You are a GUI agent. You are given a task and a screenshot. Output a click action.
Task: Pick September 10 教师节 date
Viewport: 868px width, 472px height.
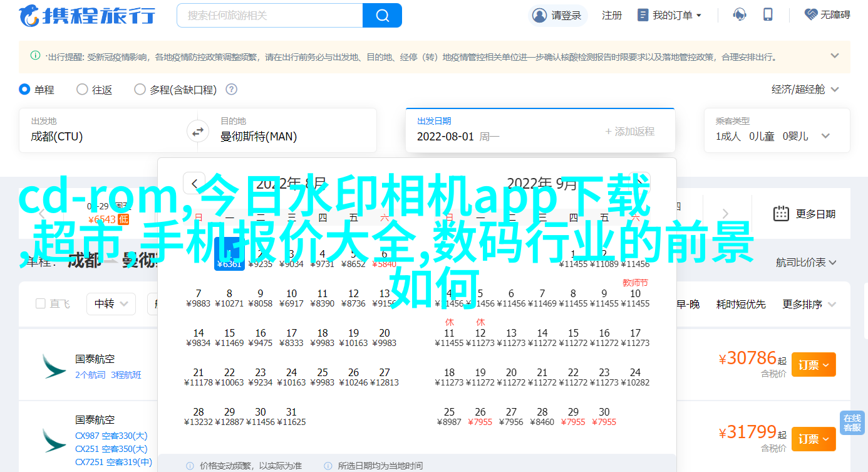[635, 293]
